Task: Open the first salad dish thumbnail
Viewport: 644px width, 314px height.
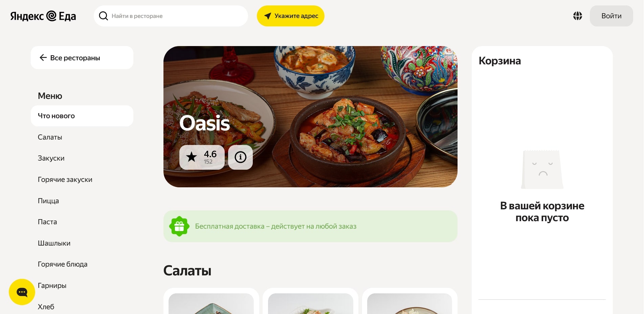Action: 211,303
